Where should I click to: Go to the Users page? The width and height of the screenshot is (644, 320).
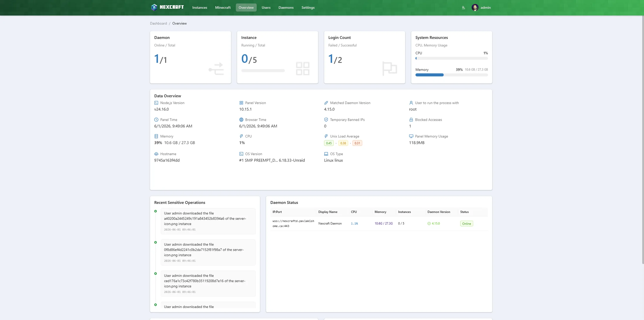[266, 8]
